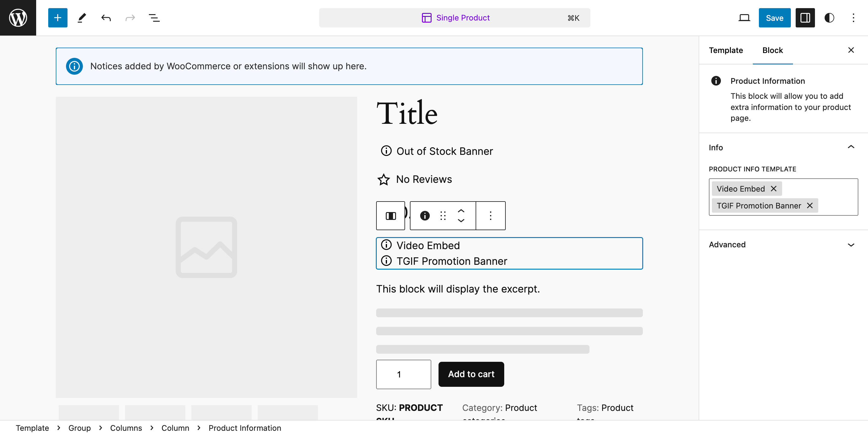Click the Undo arrow icon

click(105, 18)
